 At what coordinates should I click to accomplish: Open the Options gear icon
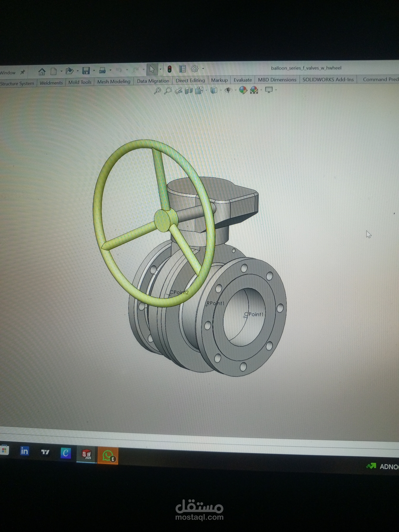click(x=195, y=69)
